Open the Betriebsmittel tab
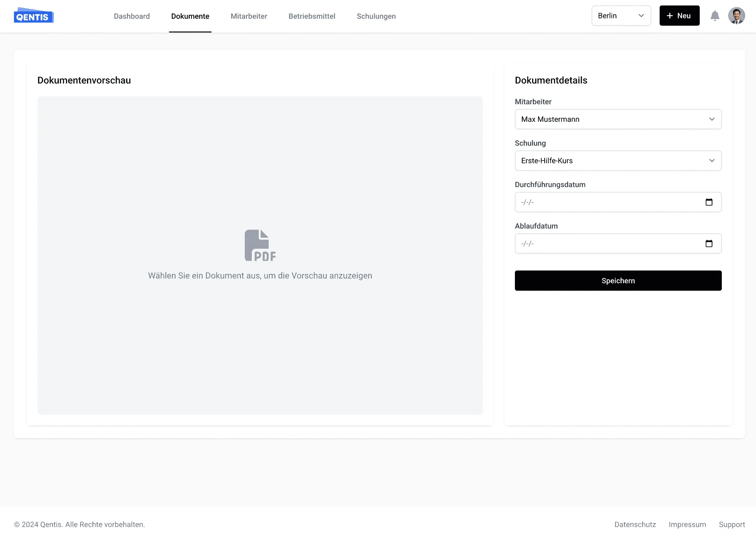This screenshot has width=756, height=537. (312, 16)
